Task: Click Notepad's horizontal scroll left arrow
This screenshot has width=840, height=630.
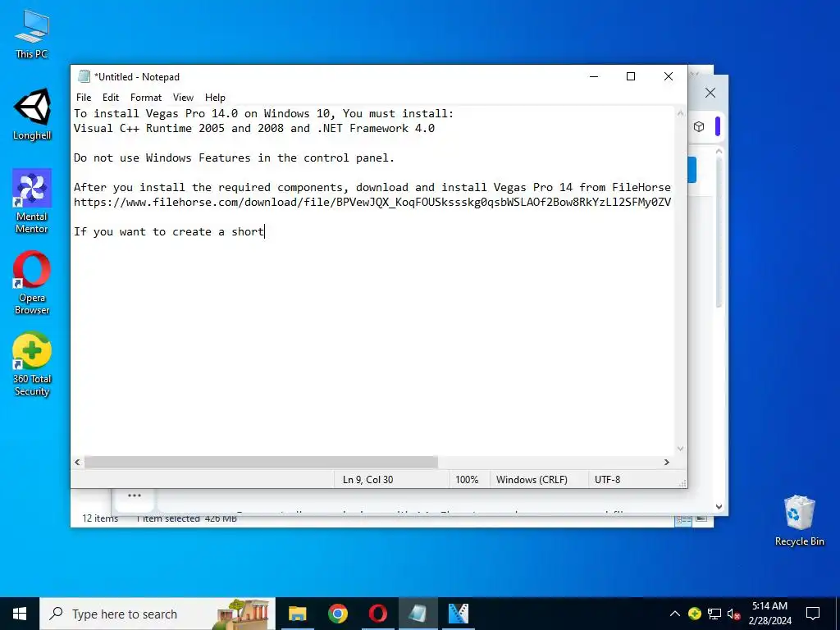Action: pos(78,462)
